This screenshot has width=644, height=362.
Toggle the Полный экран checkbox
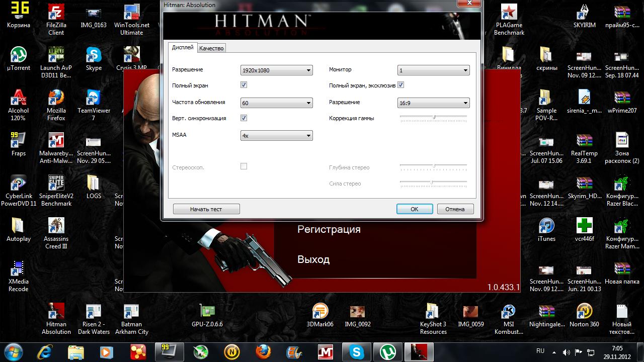(244, 85)
